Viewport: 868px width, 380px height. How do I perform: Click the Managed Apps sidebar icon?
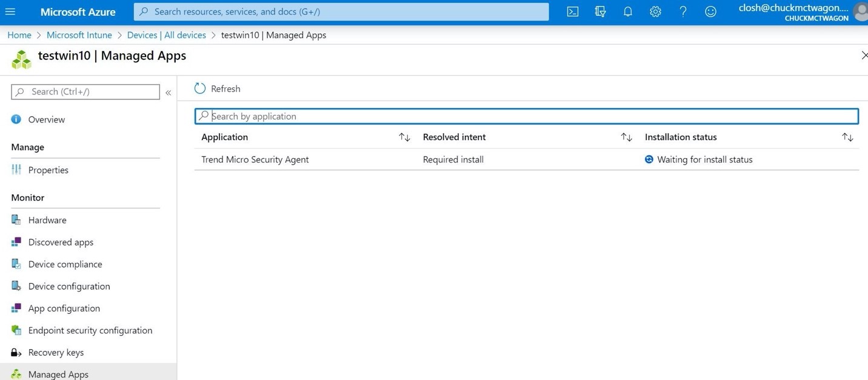coord(16,374)
